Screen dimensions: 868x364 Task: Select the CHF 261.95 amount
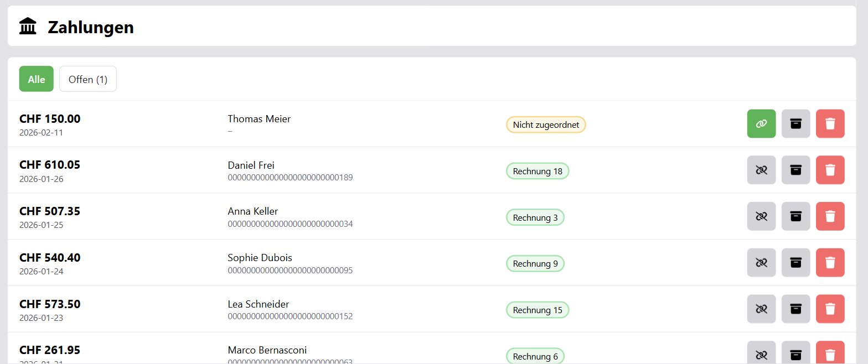click(x=50, y=350)
